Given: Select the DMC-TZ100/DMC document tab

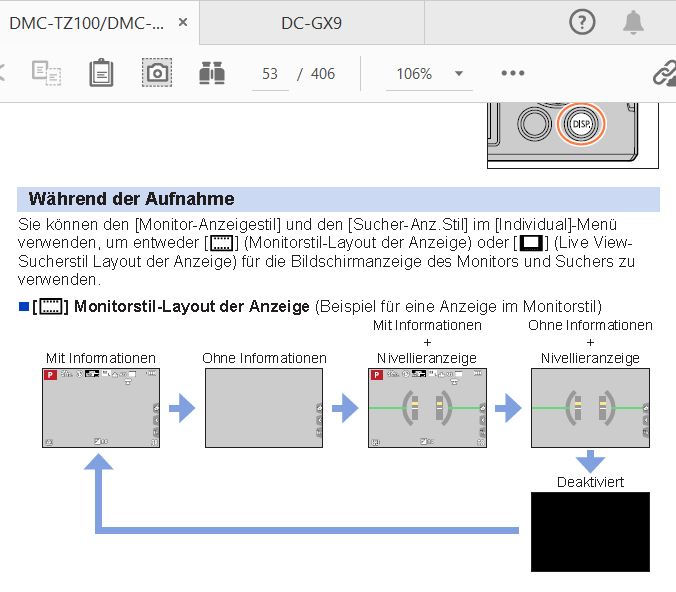Looking at the screenshot, I should click(x=86, y=22).
